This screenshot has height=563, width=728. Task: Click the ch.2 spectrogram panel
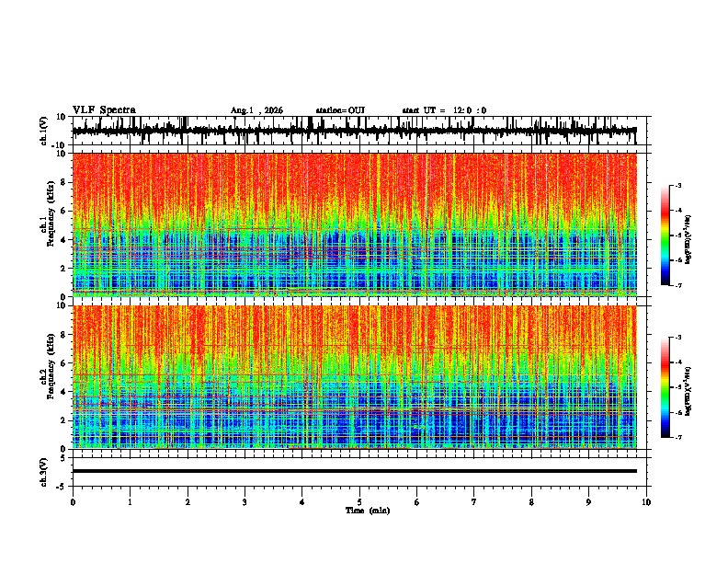click(x=354, y=377)
